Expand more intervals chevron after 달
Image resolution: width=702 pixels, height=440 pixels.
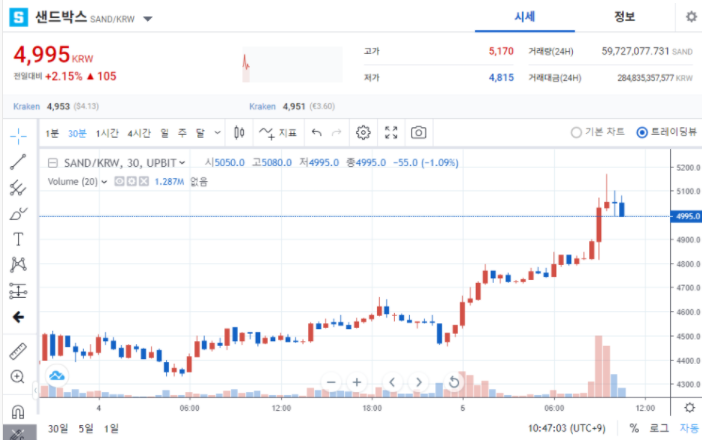pos(218,132)
